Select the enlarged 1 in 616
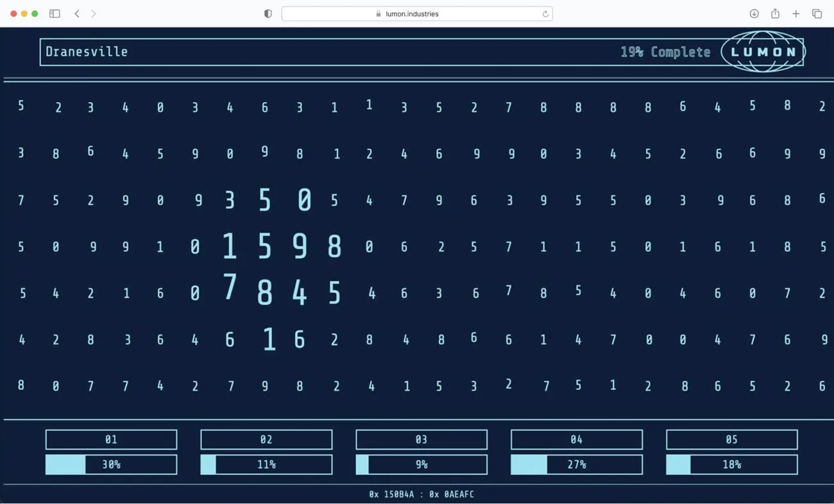The height and width of the screenshot is (504, 834). point(269,339)
